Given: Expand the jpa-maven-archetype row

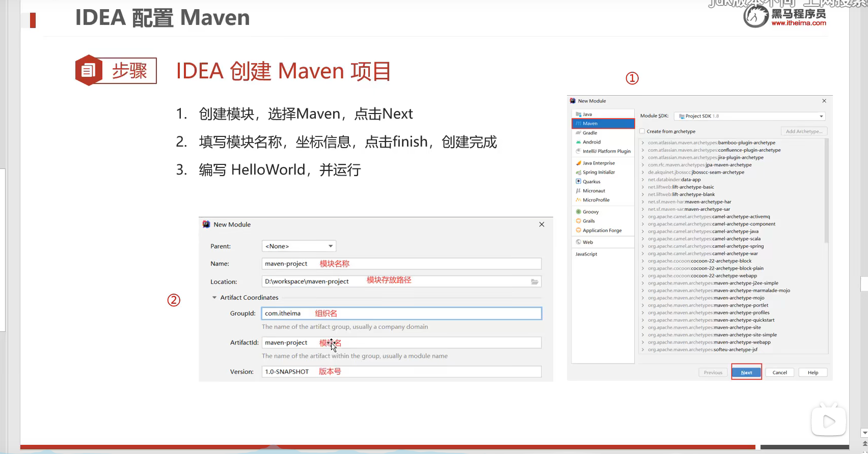Looking at the screenshot, I should [x=643, y=165].
